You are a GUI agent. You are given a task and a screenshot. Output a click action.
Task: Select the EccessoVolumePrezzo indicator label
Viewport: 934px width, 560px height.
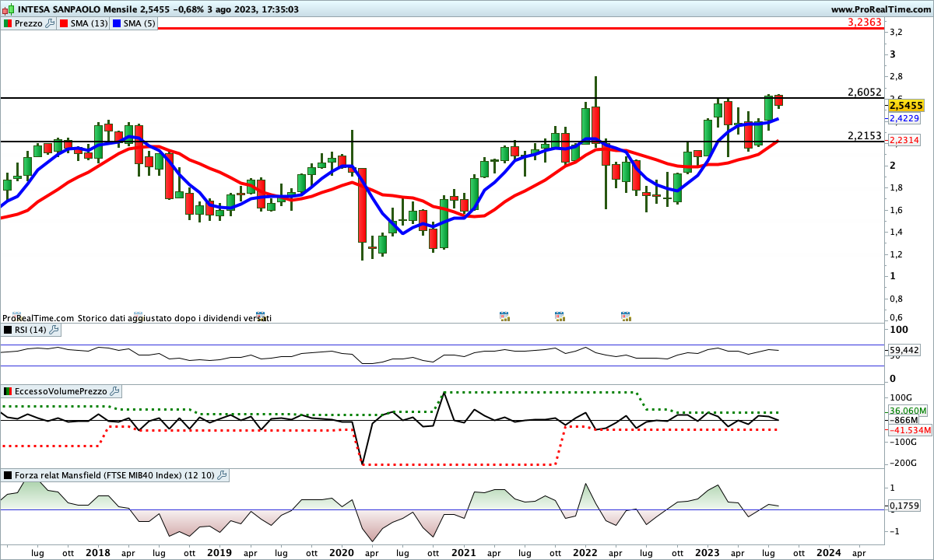(x=61, y=391)
